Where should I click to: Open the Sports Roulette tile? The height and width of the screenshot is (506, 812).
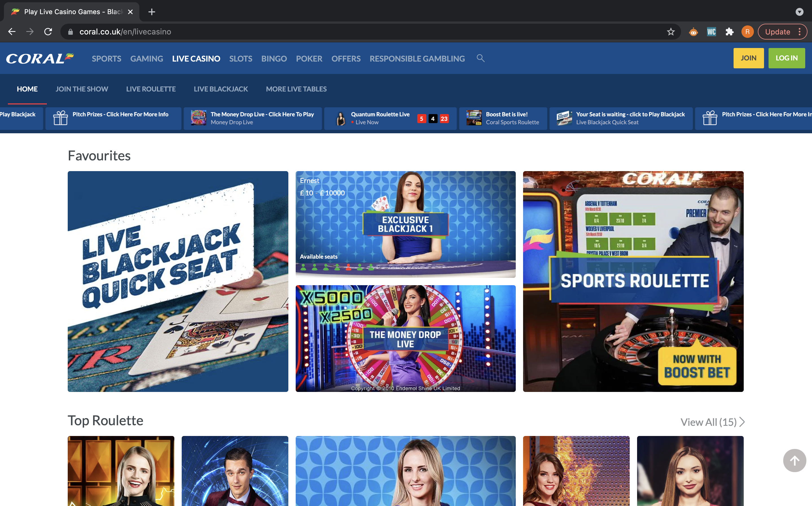click(633, 282)
